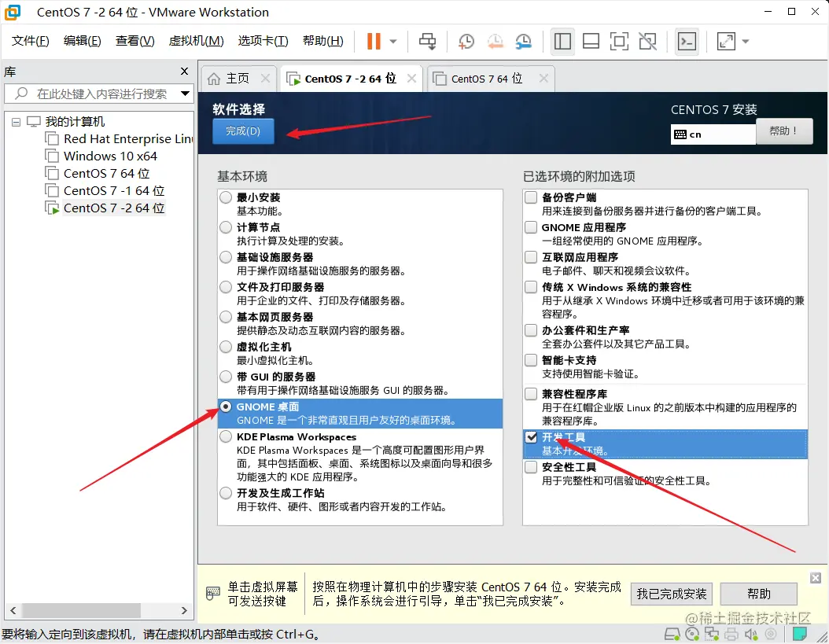This screenshot has width=829, height=644.
Task: Click the cn keyboard layout field
Action: [713, 134]
